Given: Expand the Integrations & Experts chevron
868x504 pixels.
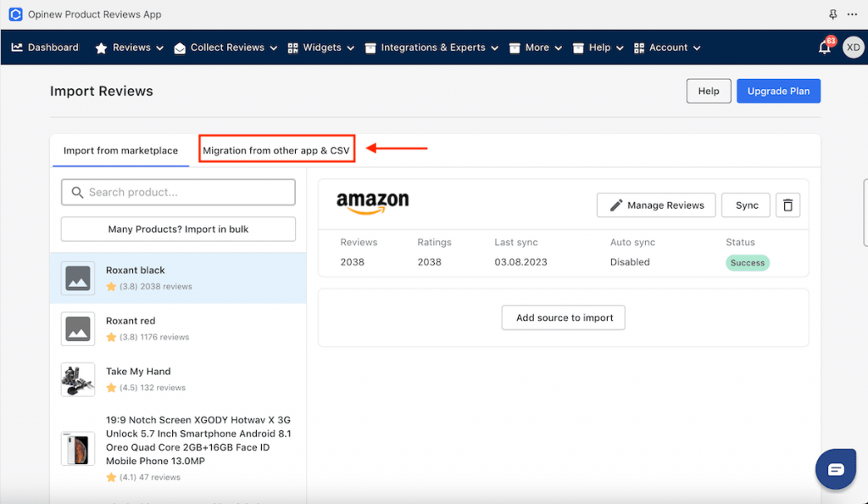Looking at the screenshot, I should point(495,48).
